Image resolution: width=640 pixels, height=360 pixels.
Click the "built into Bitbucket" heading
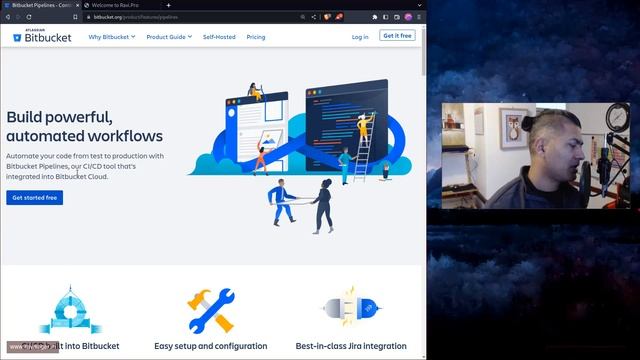point(70,346)
